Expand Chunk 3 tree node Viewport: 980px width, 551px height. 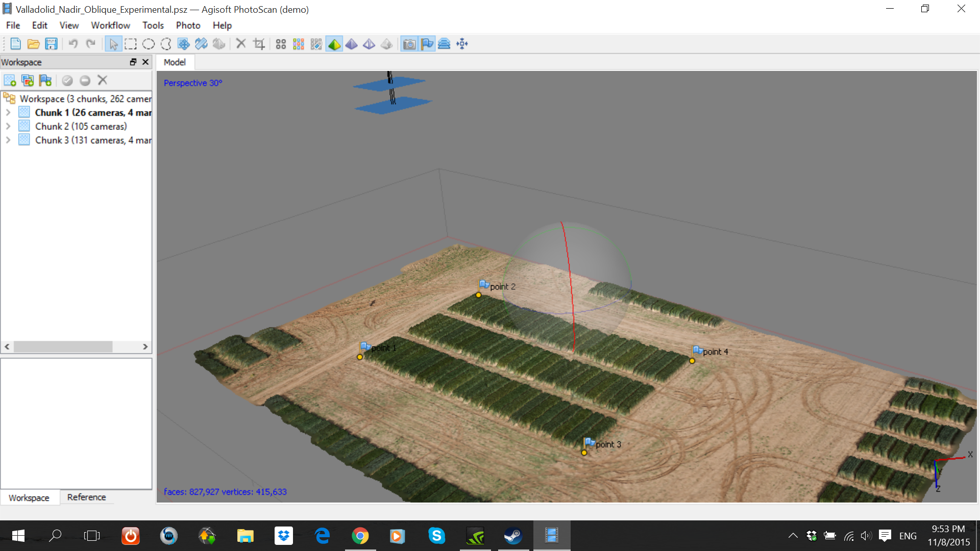tap(8, 140)
